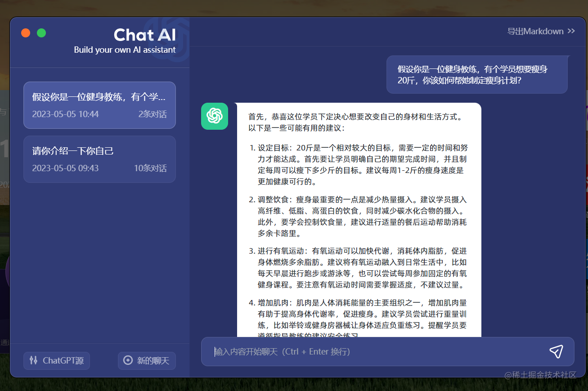Screen dimensions: 588x391
Task: Click list item 2 调整饮食
Action: click(x=358, y=217)
